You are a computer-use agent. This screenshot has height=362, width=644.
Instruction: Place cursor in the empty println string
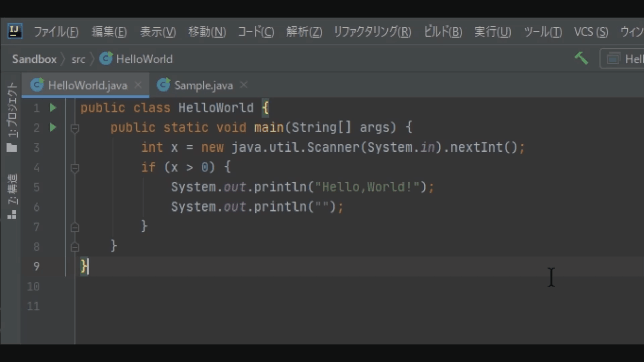322,206
